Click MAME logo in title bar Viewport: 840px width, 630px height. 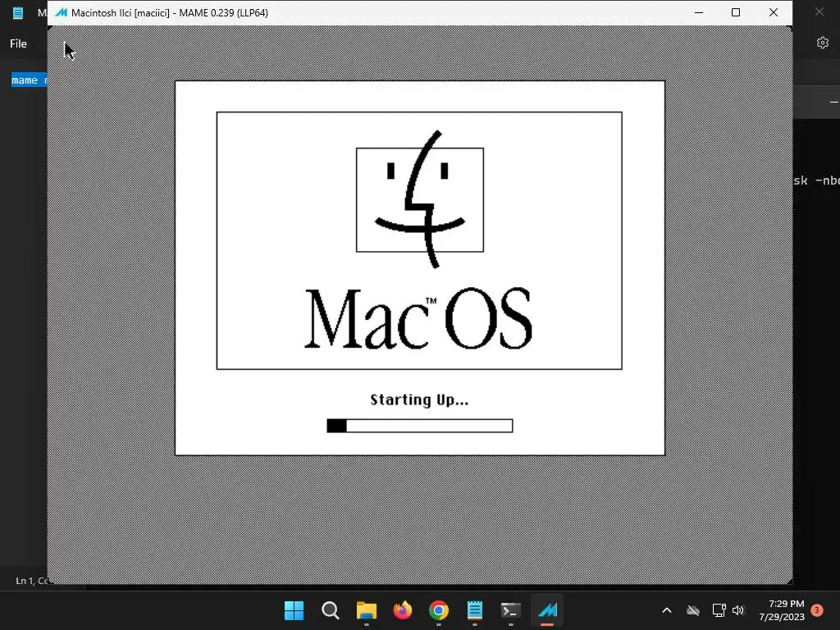61,12
